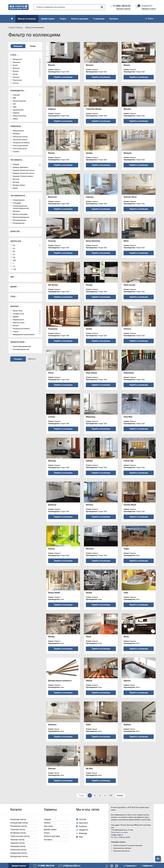164x868 pixels.
Task: Expand the ДИЗАЙН filter section
Action: [14, 287]
